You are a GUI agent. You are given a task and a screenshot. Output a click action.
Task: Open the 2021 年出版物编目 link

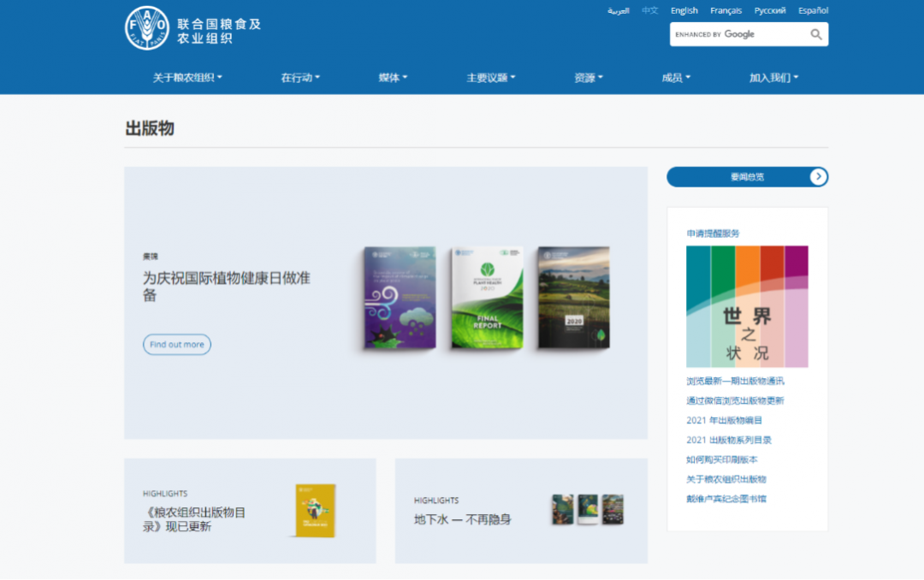724,420
